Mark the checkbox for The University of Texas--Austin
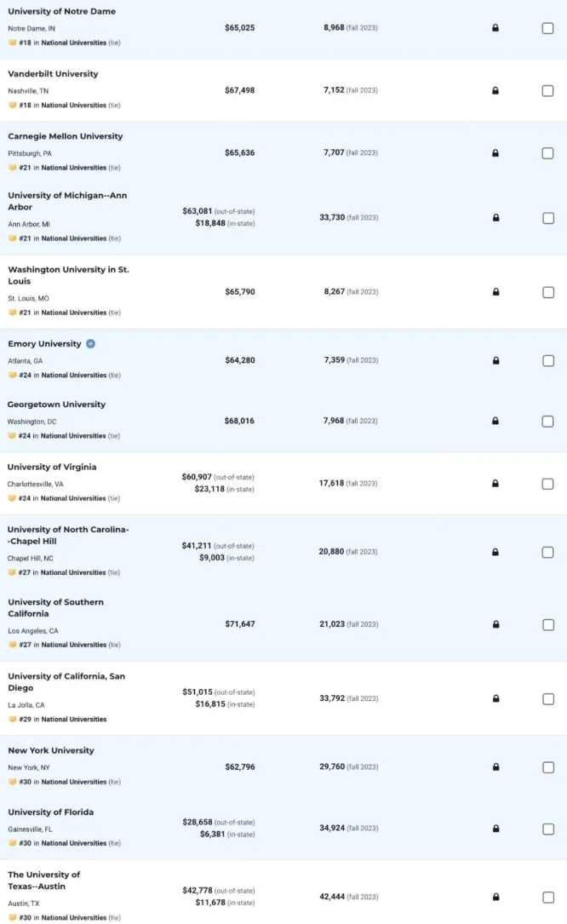Screen dimensions: 567x924 [x=548, y=898]
